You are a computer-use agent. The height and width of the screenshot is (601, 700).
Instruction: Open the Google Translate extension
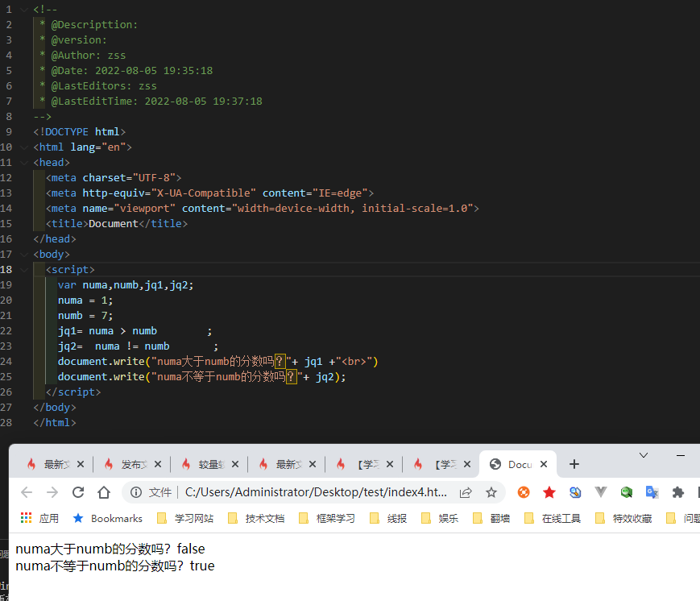(x=652, y=492)
